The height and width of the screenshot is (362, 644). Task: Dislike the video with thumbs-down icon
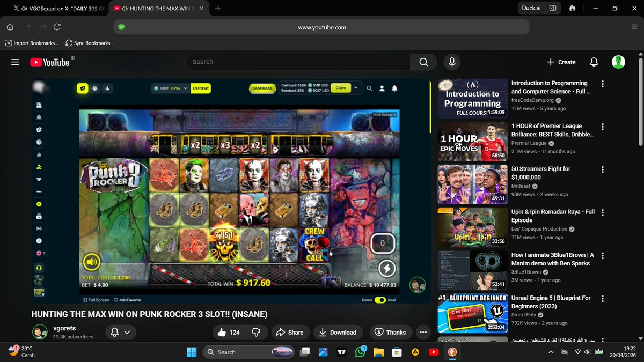tap(256, 333)
